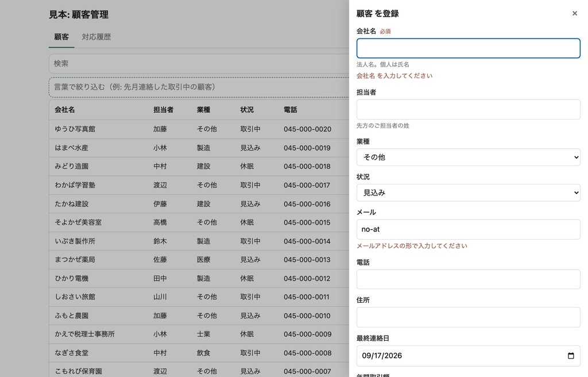588x377 pixels.
Task: Click 田中 in the ひかり電機 row
Action: pyautogui.click(x=160, y=278)
